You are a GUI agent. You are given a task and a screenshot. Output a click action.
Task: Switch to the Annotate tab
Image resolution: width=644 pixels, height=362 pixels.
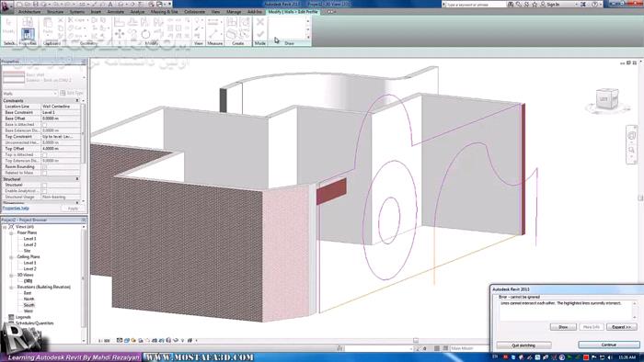click(x=115, y=12)
